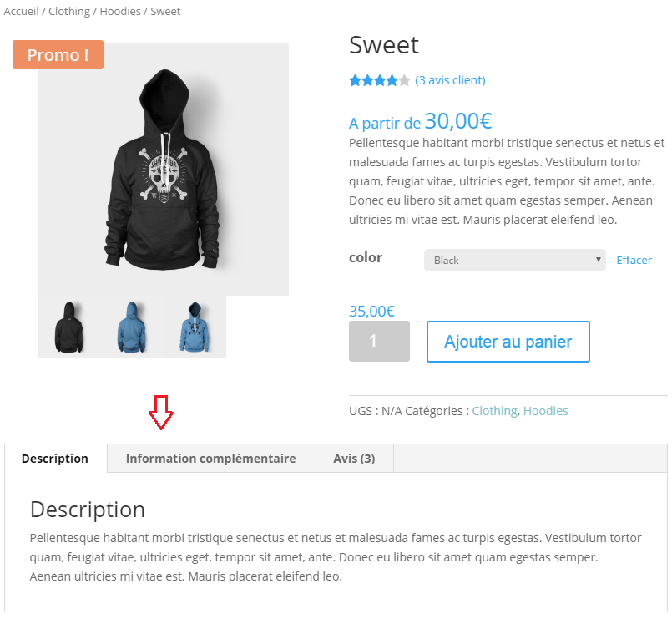Select the black hoodie thumbnail

coord(68,329)
